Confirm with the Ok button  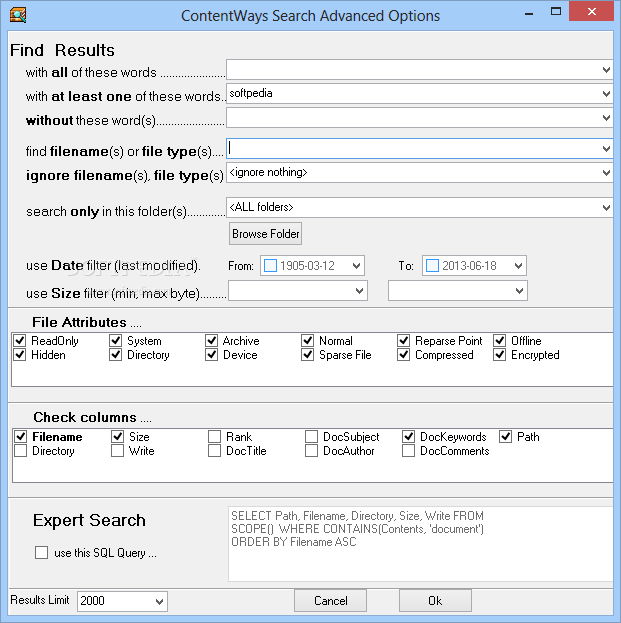pyautogui.click(x=435, y=600)
